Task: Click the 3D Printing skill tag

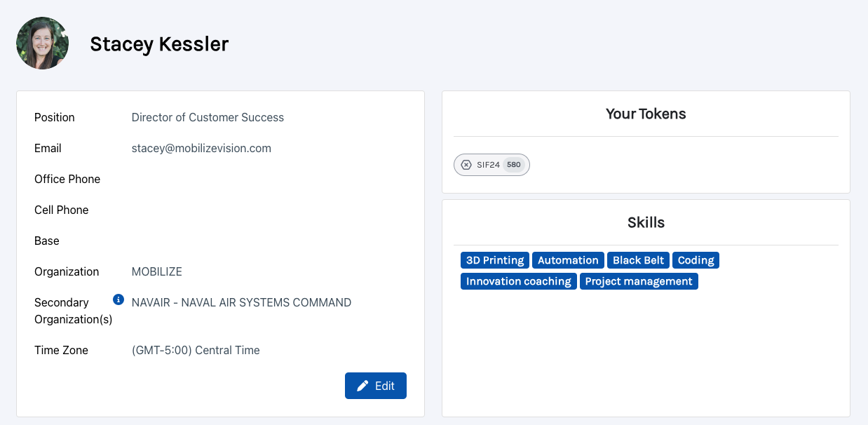Action: click(x=495, y=260)
